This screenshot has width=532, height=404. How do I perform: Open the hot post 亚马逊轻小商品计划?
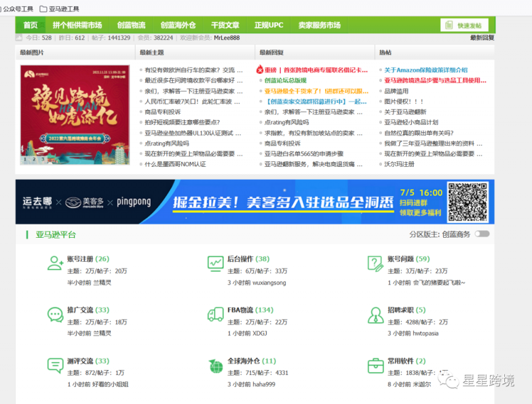411,122
